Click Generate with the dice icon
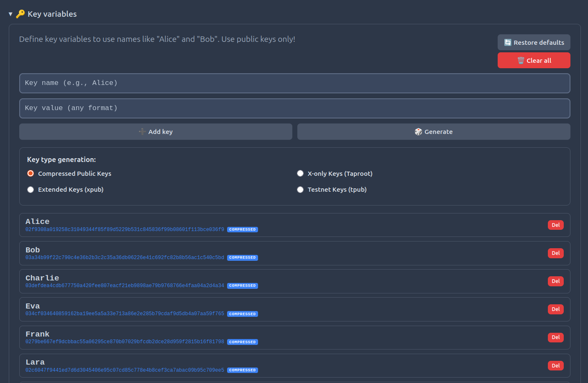Screen dimensions: 588x383 click(433, 132)
